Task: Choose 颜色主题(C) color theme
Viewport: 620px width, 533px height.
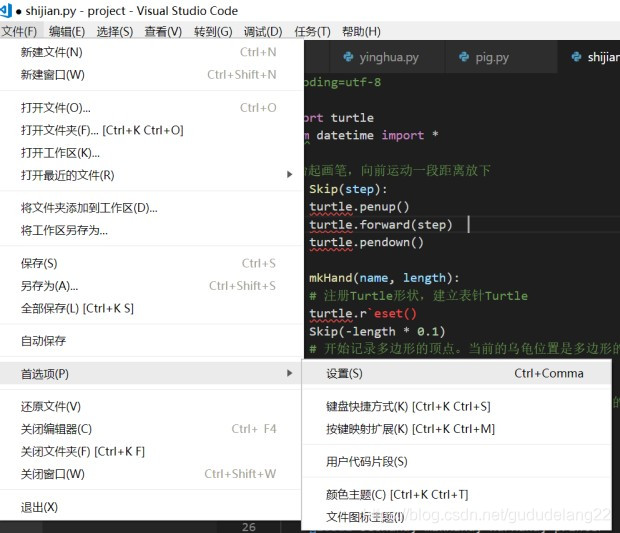Action: pyautogui.click(x=456, y=495)
